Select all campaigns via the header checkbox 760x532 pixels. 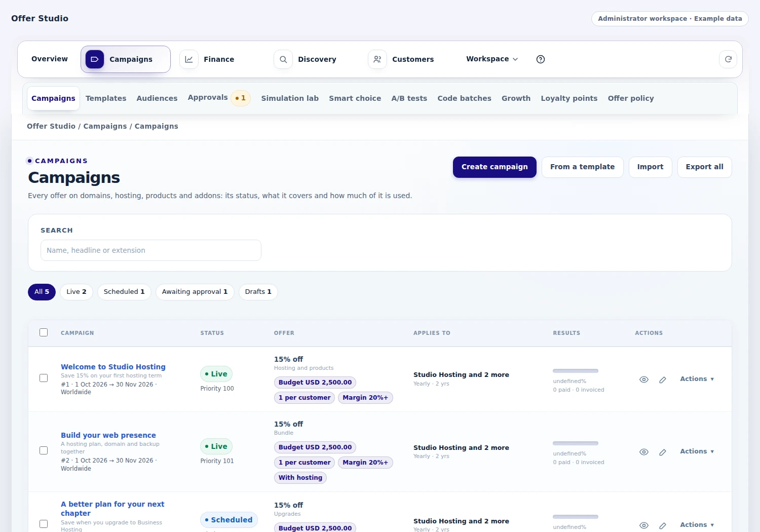(44, 332)
